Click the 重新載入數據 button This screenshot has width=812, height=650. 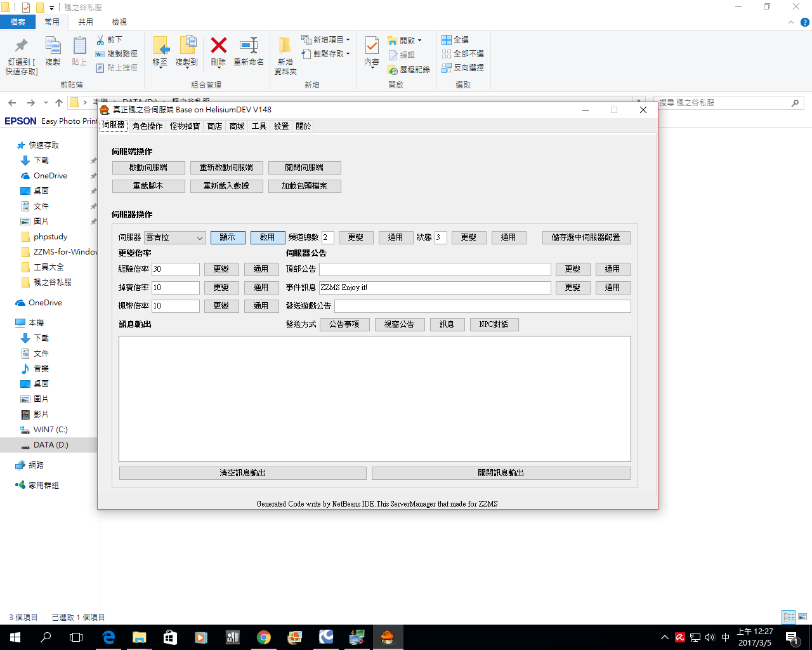click(226, 186)
